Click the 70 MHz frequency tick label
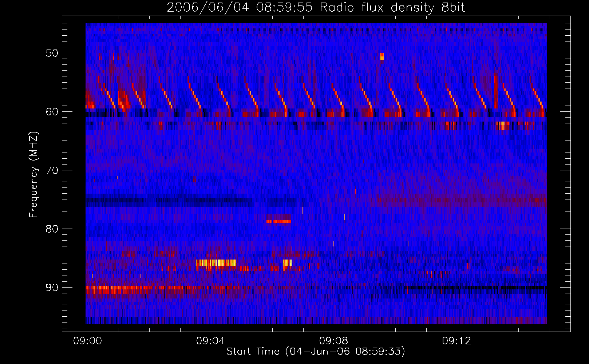The width and height of the screenshot is (589, 364). (52, 170)
